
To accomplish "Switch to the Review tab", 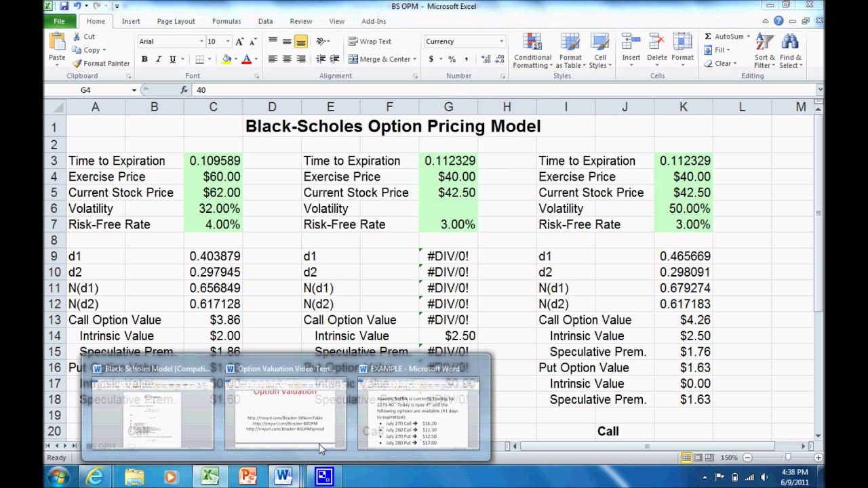I will (301, 21).
